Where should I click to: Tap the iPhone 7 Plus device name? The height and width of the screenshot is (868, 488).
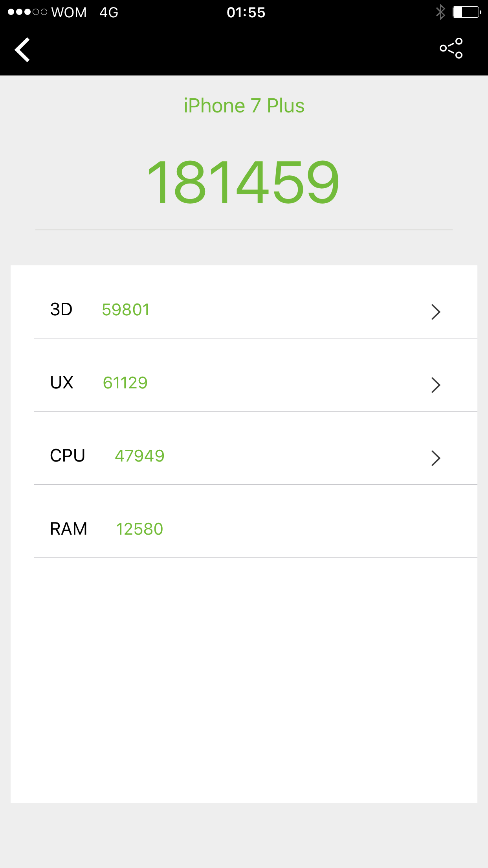click(244, 106)
